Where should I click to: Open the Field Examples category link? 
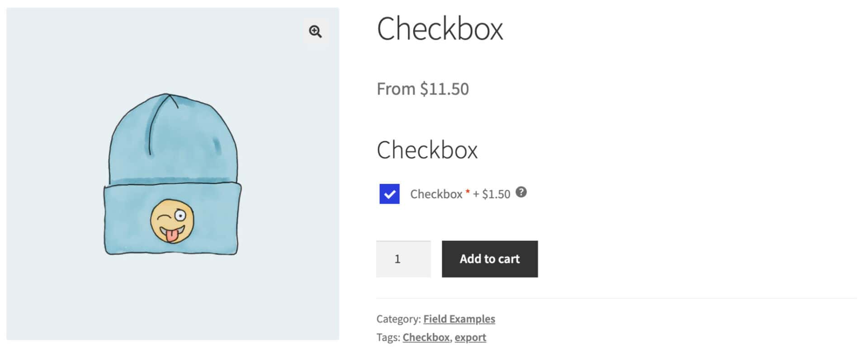pos(459,319)
